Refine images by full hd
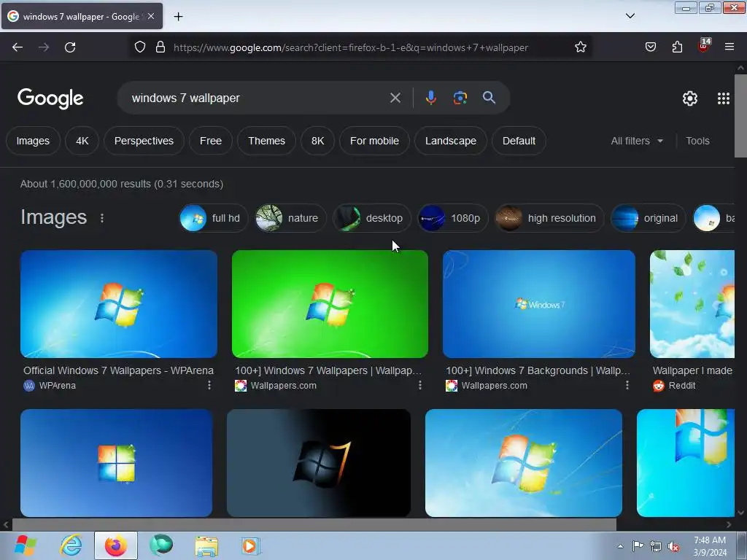This screenshot has height=560, width=747. 214,218
